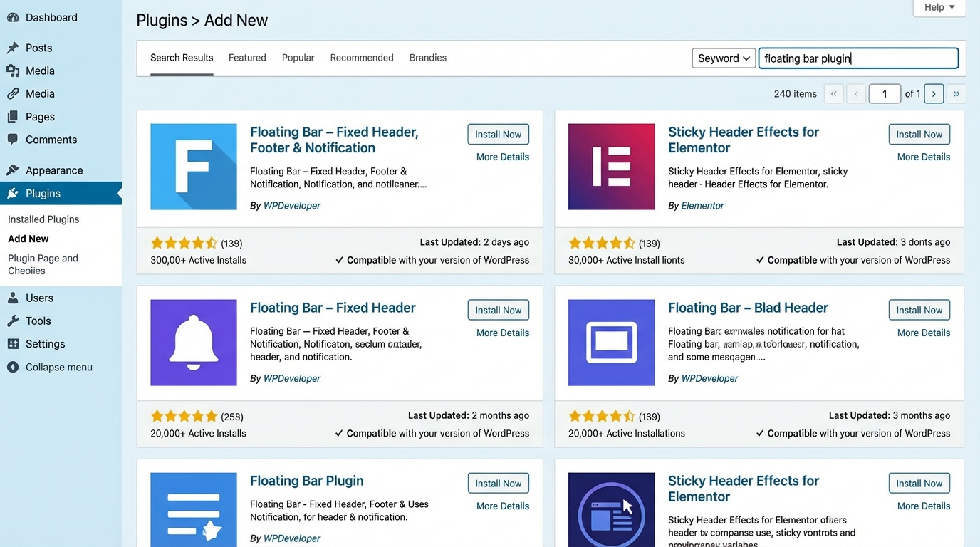This screenshot has width=980, height=547.
Task: Open More Details for Sticky Header Effects
Action: pyautogui.click(x=923, y=156)
